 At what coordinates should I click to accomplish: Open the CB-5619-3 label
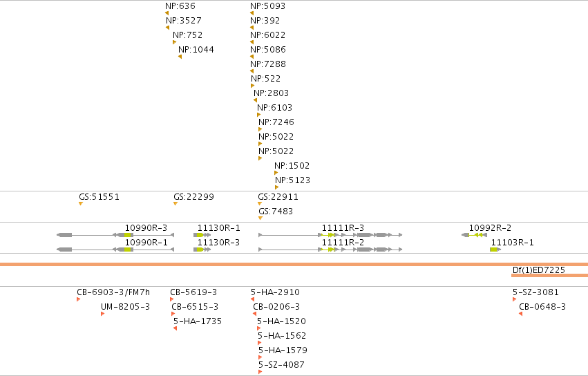193,292
